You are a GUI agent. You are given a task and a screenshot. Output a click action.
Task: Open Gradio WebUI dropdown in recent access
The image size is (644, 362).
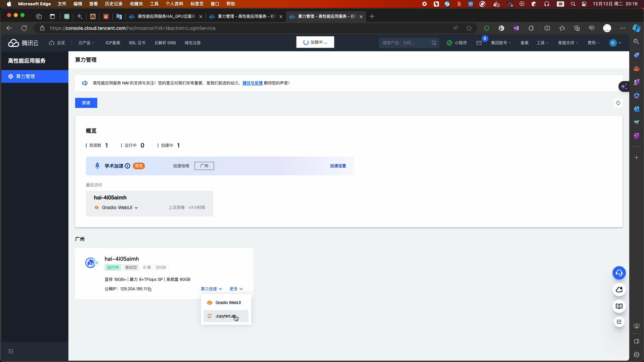(x=120, y=207)
